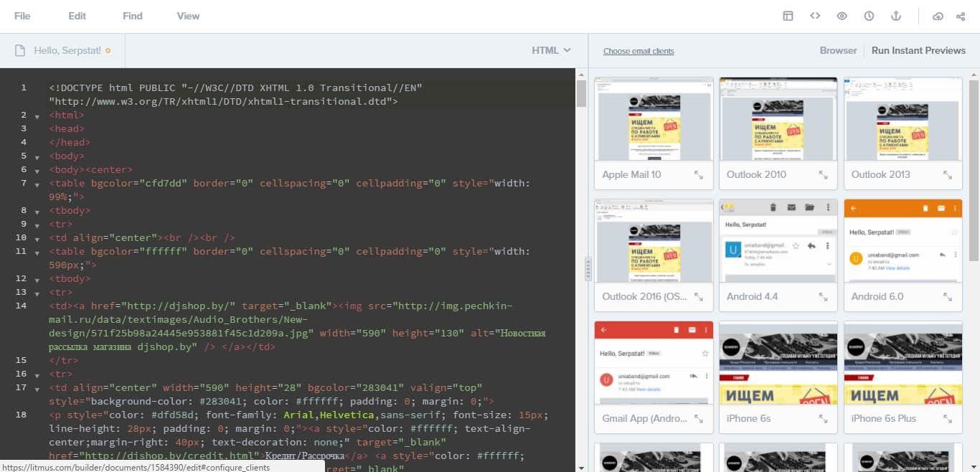
Task: Open the iPhone 6s Plus preview thumbnail
Action: (x=903, y=363)
